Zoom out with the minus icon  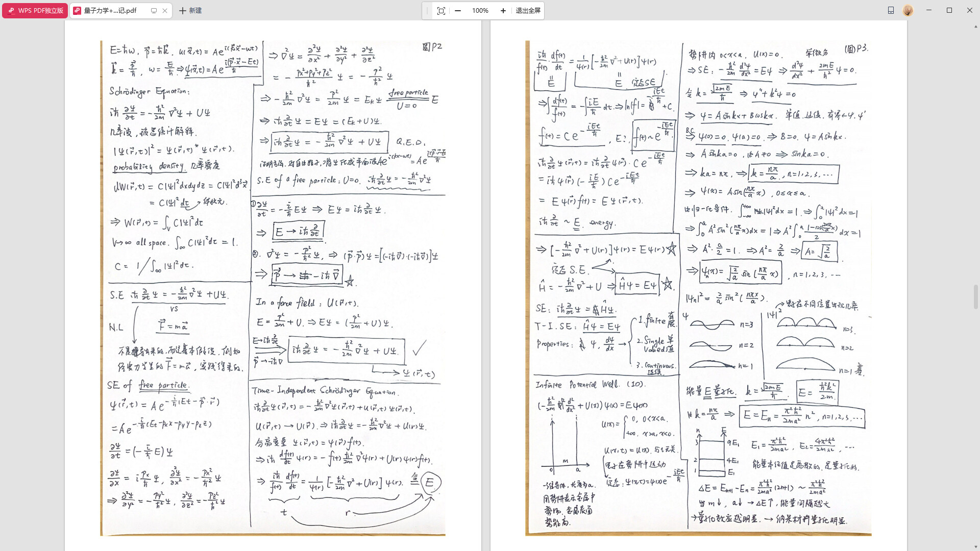point(458,11)
